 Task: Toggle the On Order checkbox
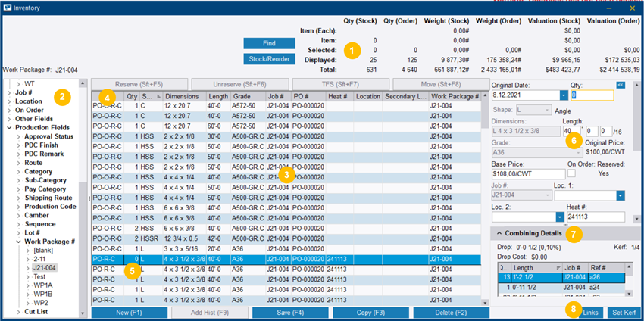571,174
